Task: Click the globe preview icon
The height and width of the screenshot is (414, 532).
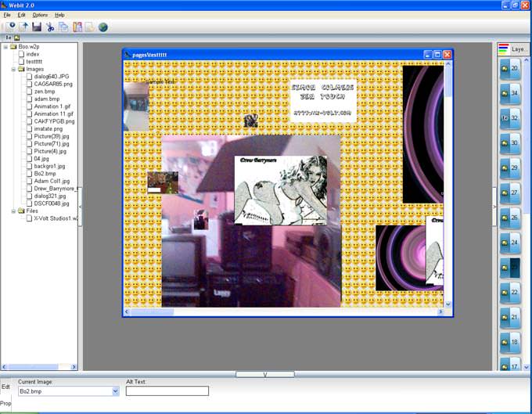Action: (103, 27)
